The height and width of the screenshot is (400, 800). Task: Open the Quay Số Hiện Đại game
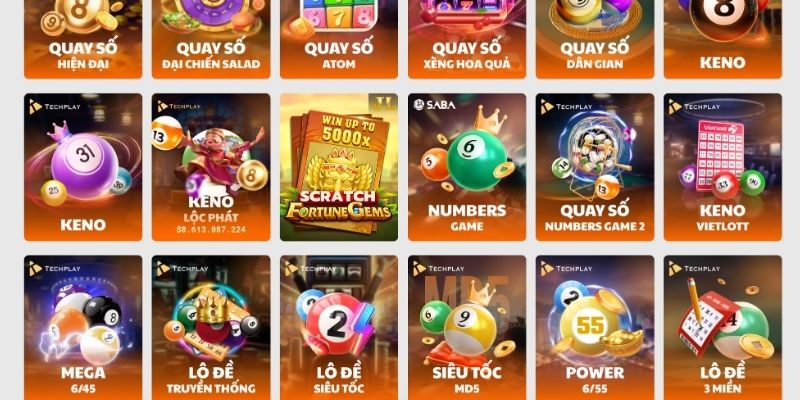(x=83, y=39)
